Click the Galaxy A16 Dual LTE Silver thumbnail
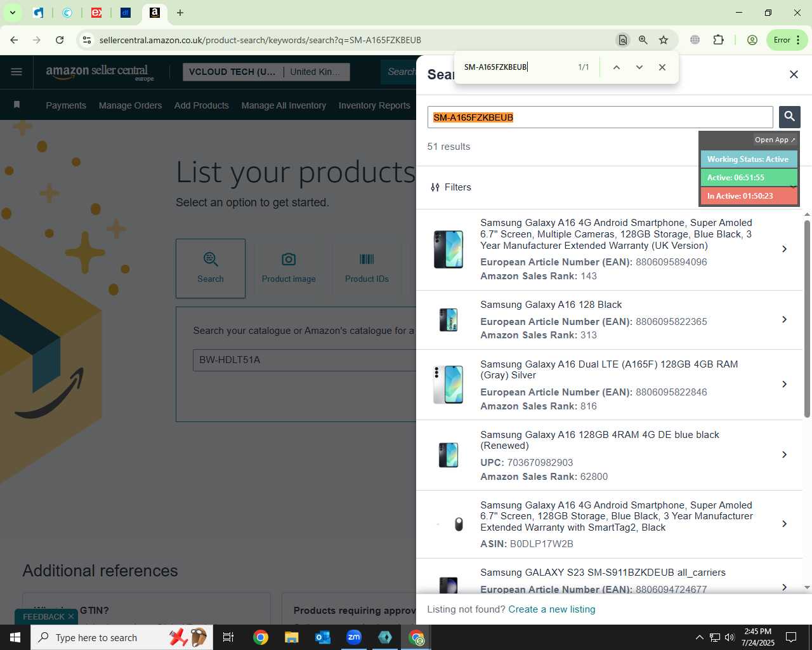Screen dimensions: 812x650 click(448, 385)
